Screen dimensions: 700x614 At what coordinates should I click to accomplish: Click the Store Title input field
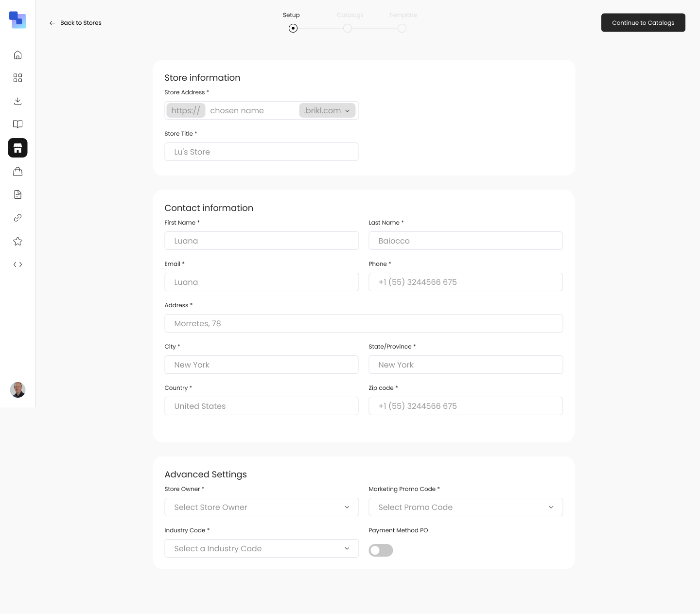tap(262, 152)
